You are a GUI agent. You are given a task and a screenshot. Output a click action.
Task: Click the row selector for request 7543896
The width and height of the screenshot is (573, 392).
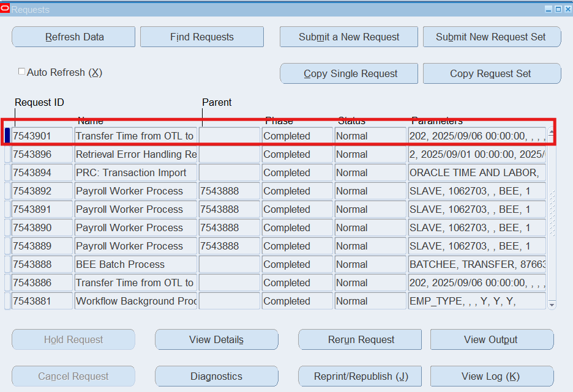click(x=7, y=154)
